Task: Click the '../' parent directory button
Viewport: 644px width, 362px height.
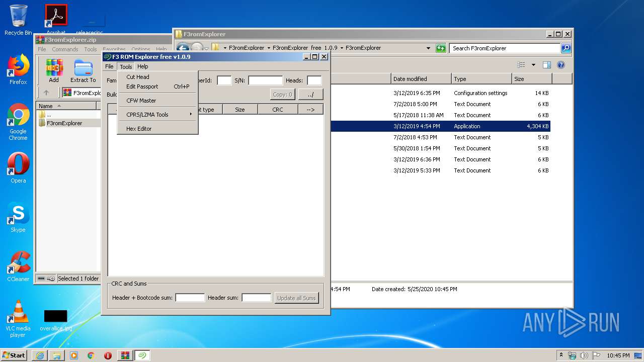Action: pyautogui.click(x=310, y=94)
